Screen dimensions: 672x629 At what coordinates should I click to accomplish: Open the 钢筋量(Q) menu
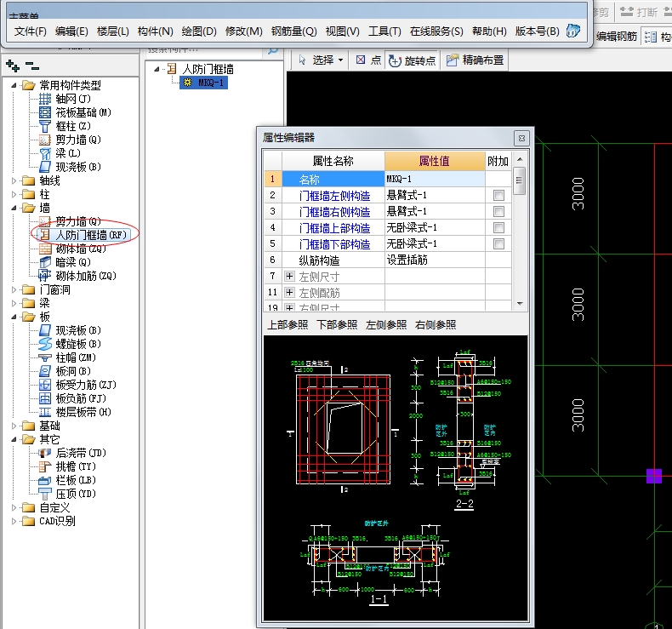click(294, 31)
